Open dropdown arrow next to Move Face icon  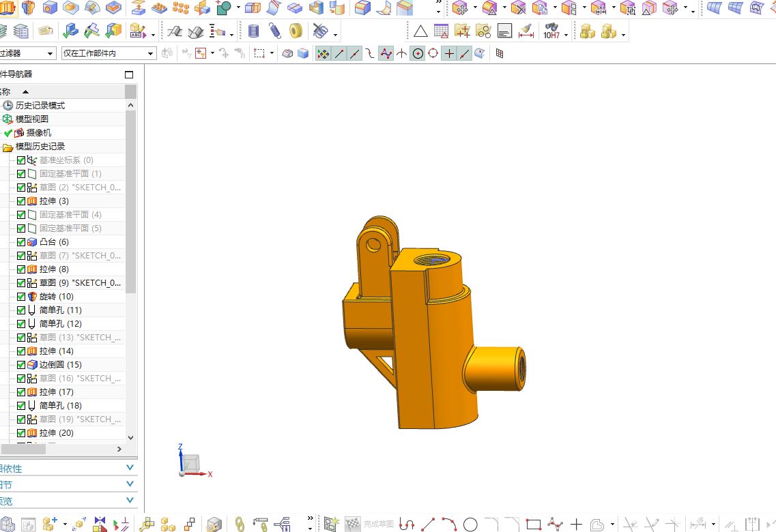(475, 8)
